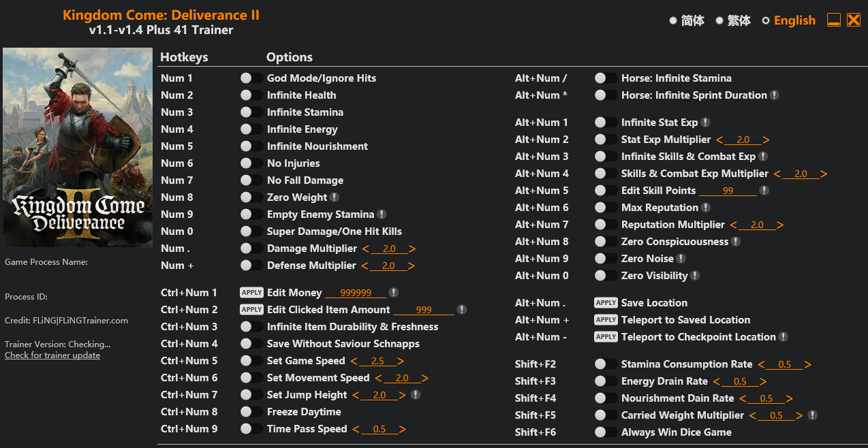Click the Set Jump Height value field
This screenshot has height=448, width=868.
(379, 395)
